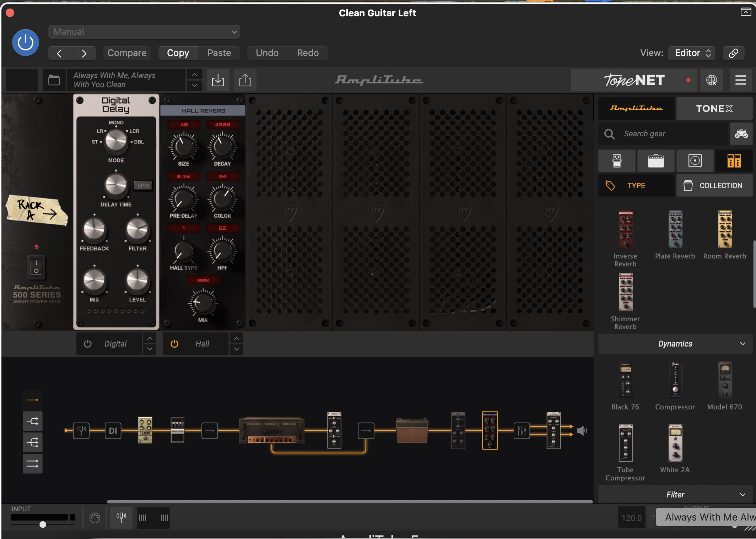Select the Room Reverb gear thumbnail
This screenshot has width=756, height=539.
pos(725,229)
